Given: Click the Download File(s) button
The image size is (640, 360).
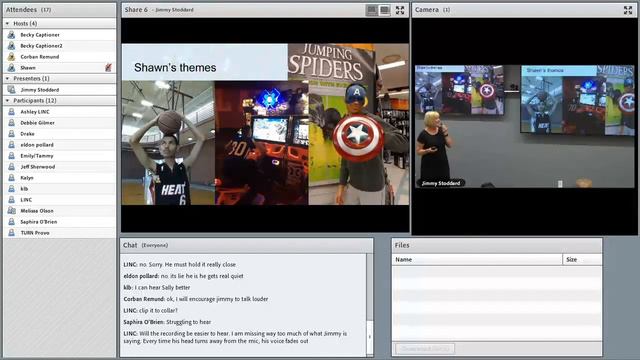Looking at the screenshot, I should [x=425, y=349].
